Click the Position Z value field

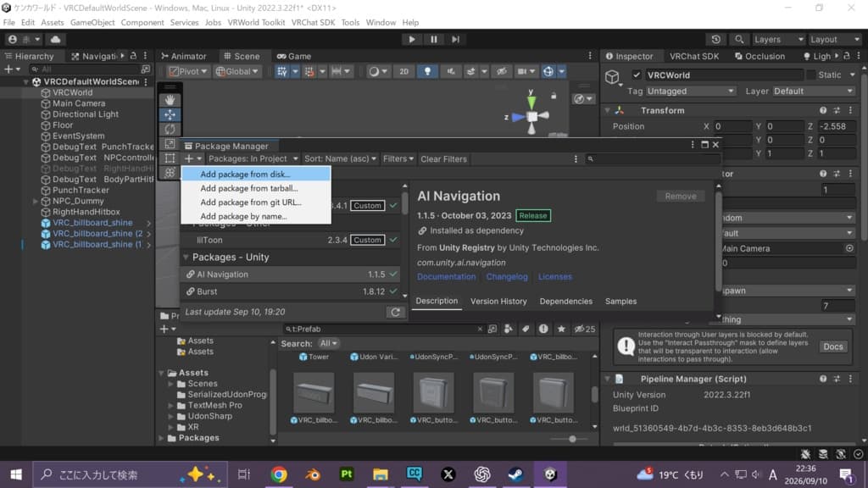tap(837, 126)
